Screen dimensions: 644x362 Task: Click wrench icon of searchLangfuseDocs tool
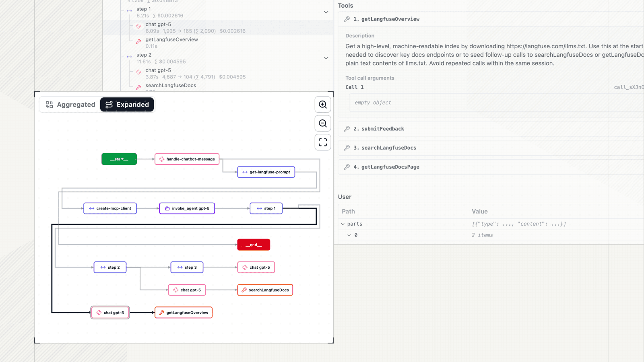347,148
